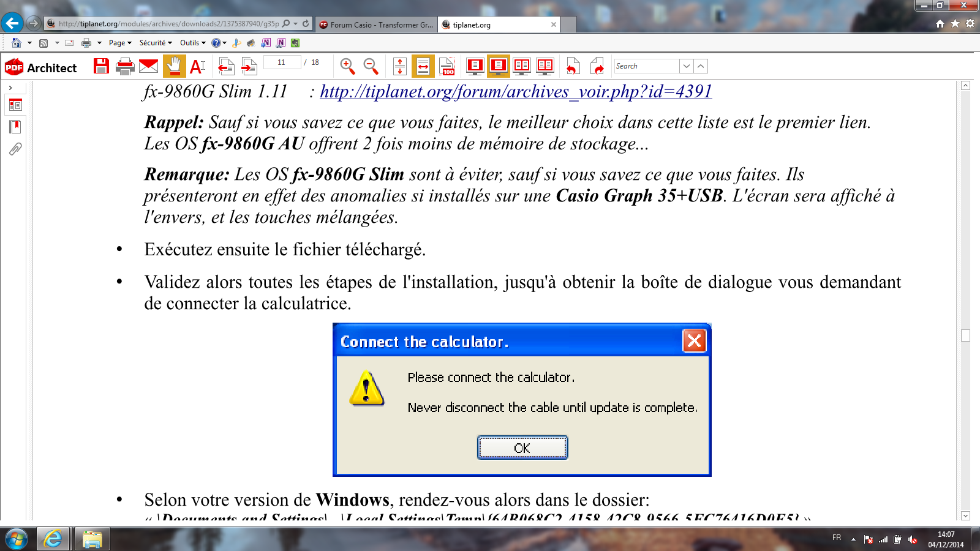
Task: Activate the text selection tool
Action: point(197,66)
